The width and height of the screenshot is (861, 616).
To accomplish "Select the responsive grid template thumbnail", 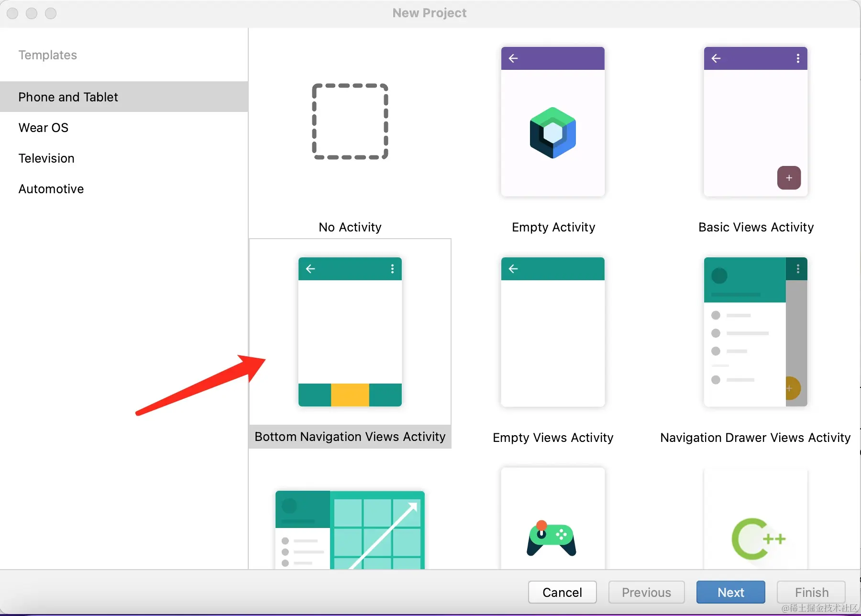I will (350, 530).
